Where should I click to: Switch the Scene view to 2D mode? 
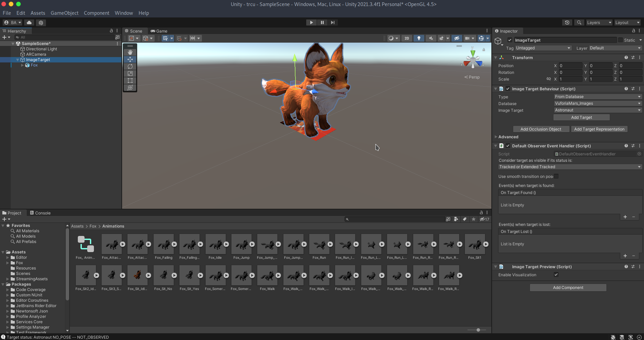[x=406, y=38]
